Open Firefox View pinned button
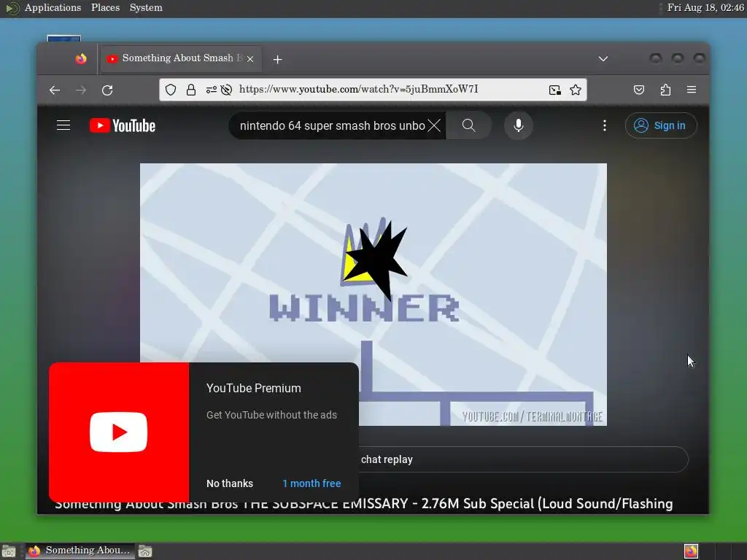 [80, 58]
